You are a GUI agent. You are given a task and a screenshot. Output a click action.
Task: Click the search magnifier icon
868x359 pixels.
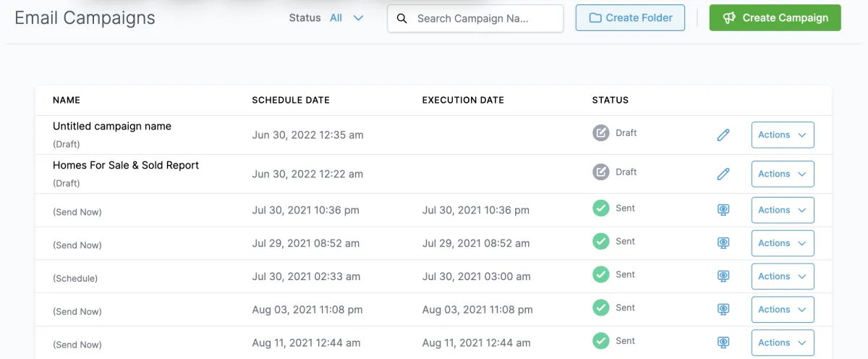click(x=402, y=18)
